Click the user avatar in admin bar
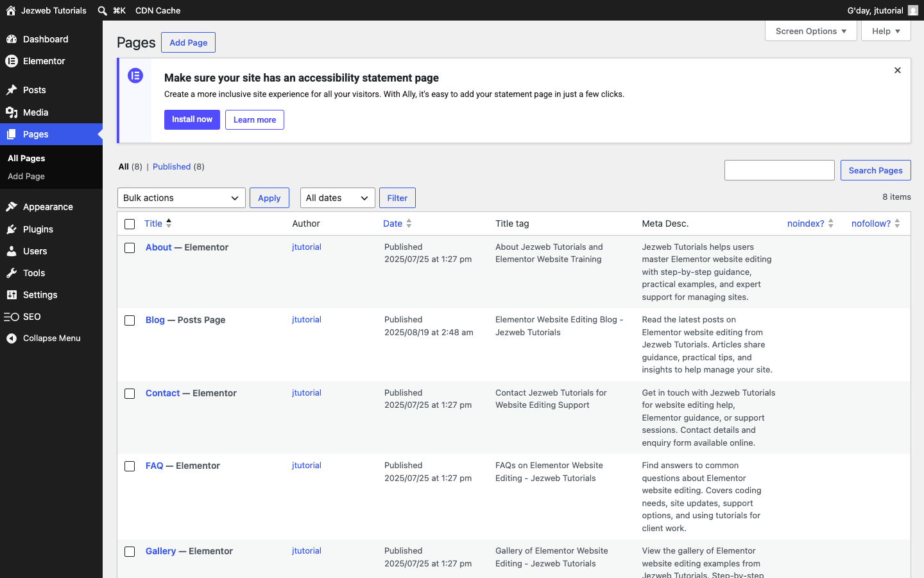 (x=913, y=10)
